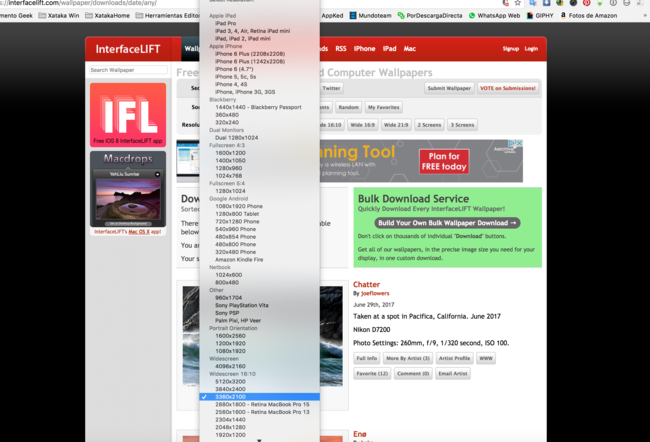The height and width of the screenshot is (442, 650).
Task: Click Build Your Own Bulk Wallpaper Download
Action: (447, 223)
